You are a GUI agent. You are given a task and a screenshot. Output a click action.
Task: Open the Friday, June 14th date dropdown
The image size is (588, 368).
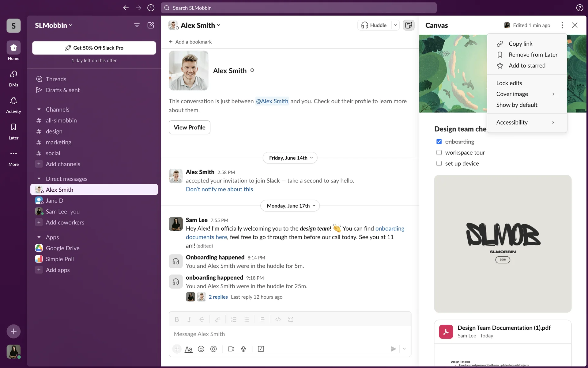pos(290,158)
